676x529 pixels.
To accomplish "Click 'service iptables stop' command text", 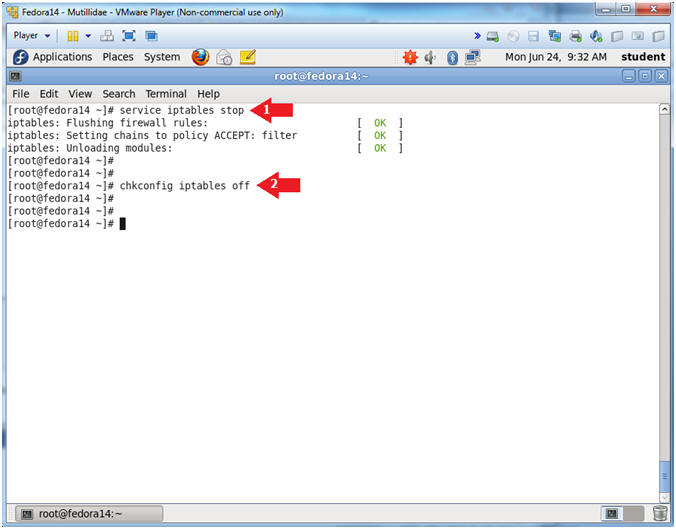I will [182, 110].
